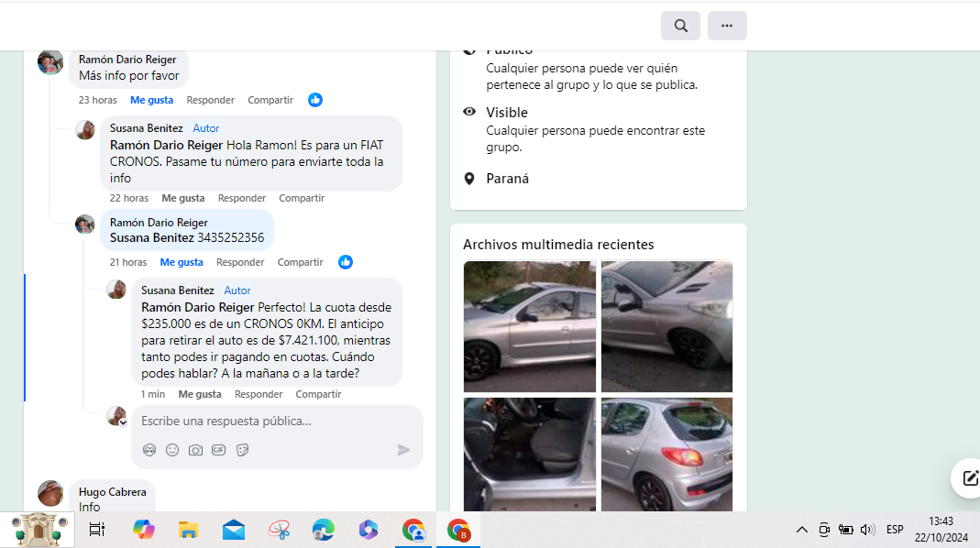980x548 pixels.
Task: Click into 'Escribe una respuesta pública' field
Action: click(277, 422)
